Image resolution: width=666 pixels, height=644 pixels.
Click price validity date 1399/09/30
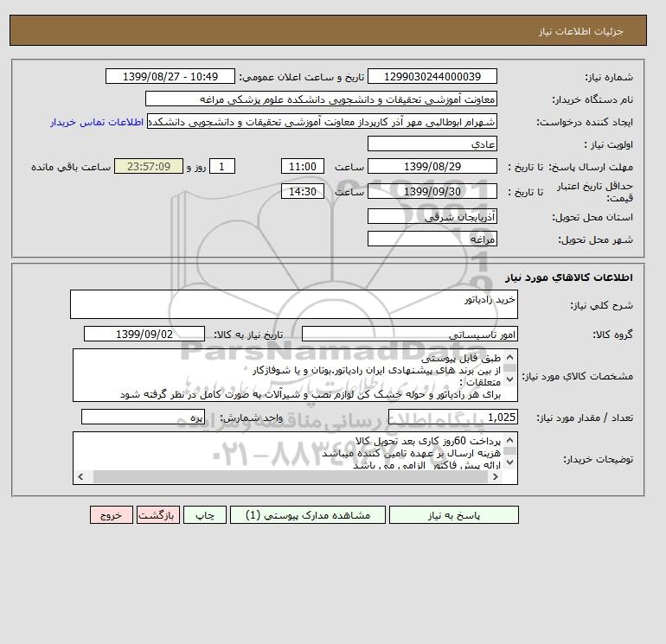[x=432, y=191]
